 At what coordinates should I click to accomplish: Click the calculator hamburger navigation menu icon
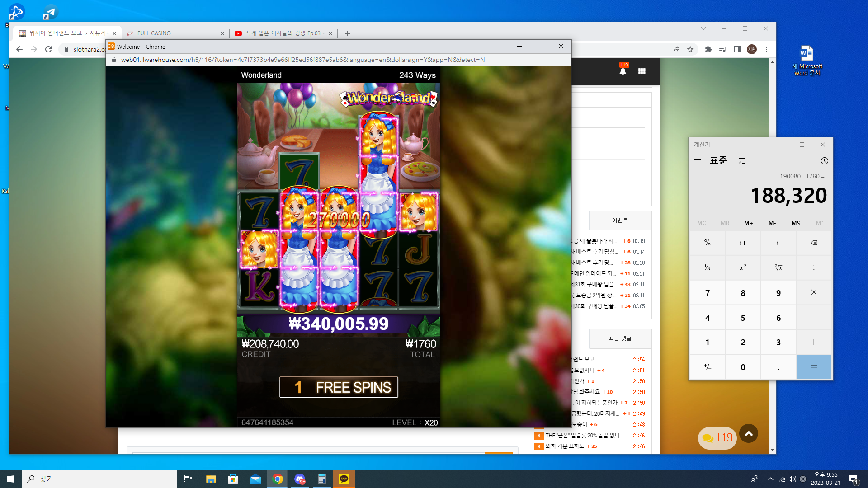pyautogui.click(x=698, y=161)
